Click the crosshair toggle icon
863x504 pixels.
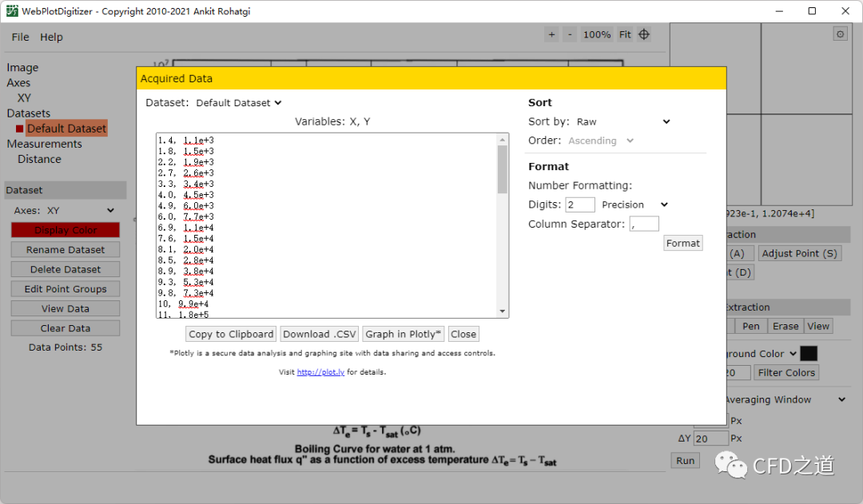644,34
